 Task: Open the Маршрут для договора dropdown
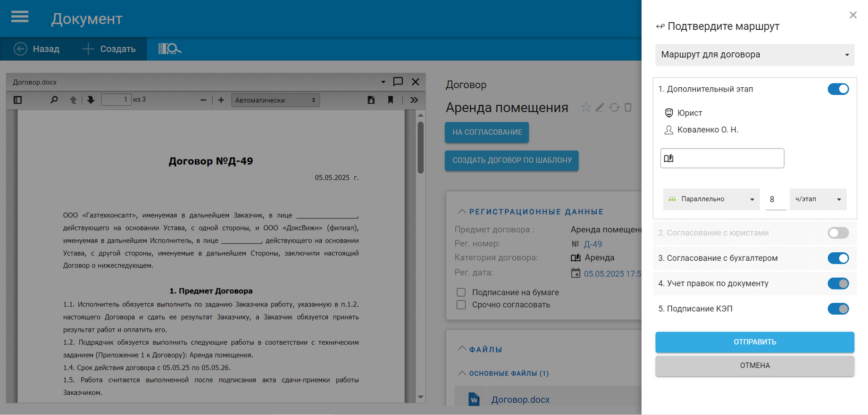(754, 55)
